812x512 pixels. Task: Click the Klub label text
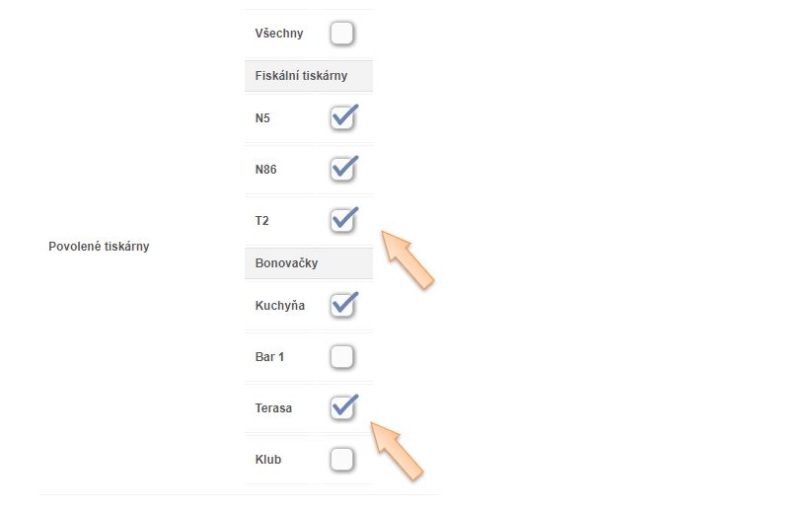(267, 460)
